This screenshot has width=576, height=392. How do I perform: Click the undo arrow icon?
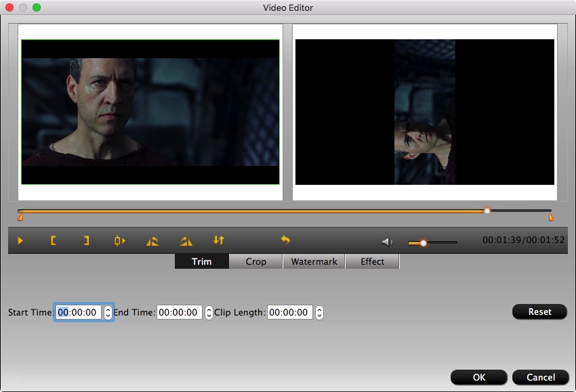point(285,240)
